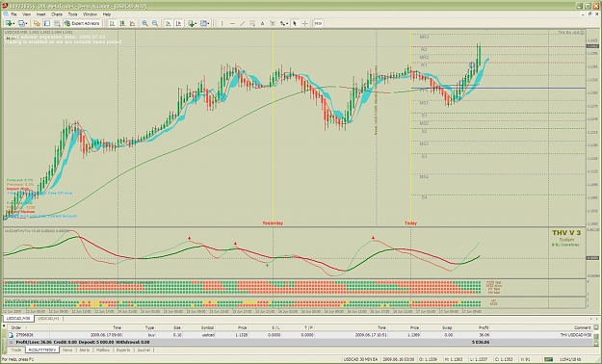
Task: Click the connection status bars indicator
Action: 549,359
